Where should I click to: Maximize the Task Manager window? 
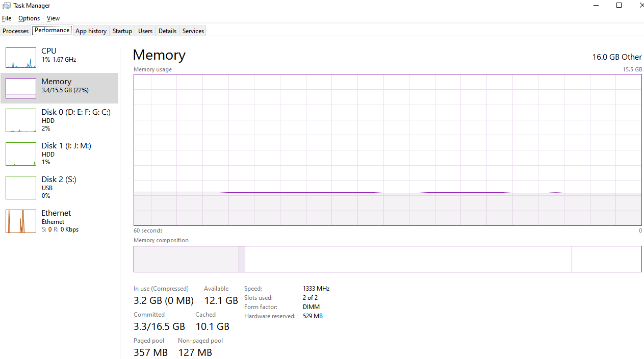pos(619,5)
